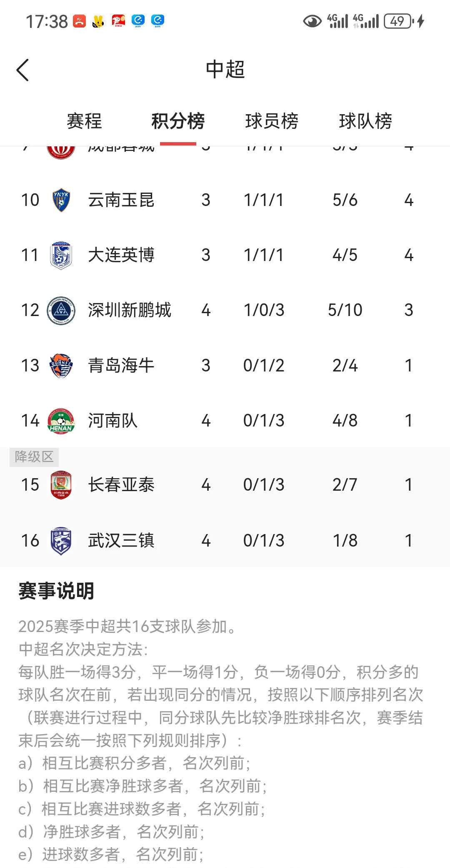Open the 云南玉昆 team name
The height and width of the screenshot is (868, 450).
click(121, 200)
